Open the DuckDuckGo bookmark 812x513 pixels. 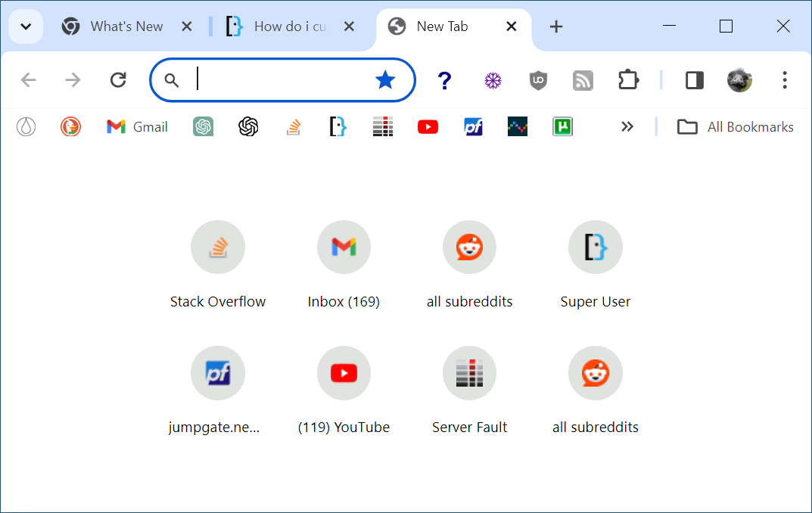coord(70,127)
